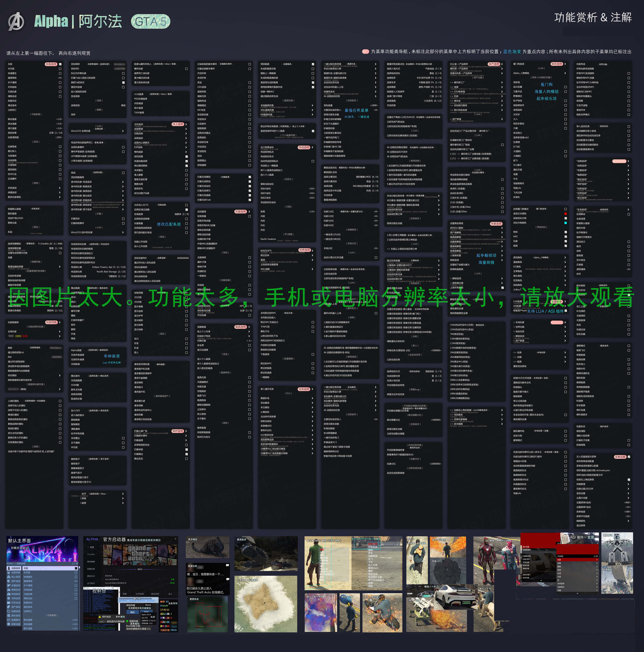Screen dimensions: 644x652
Task: Expand the Alice2333.全局玩家 arrow
Action: click(123, 131)
